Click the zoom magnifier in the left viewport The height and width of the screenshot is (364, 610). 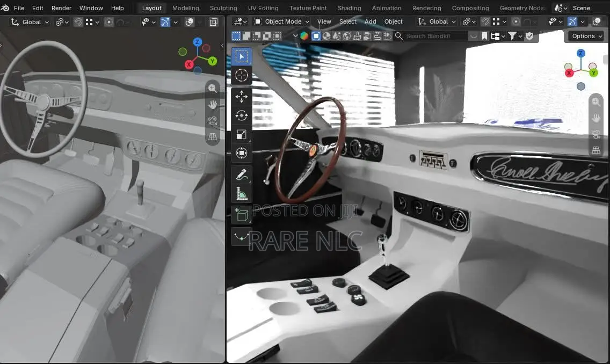[213, 88]
